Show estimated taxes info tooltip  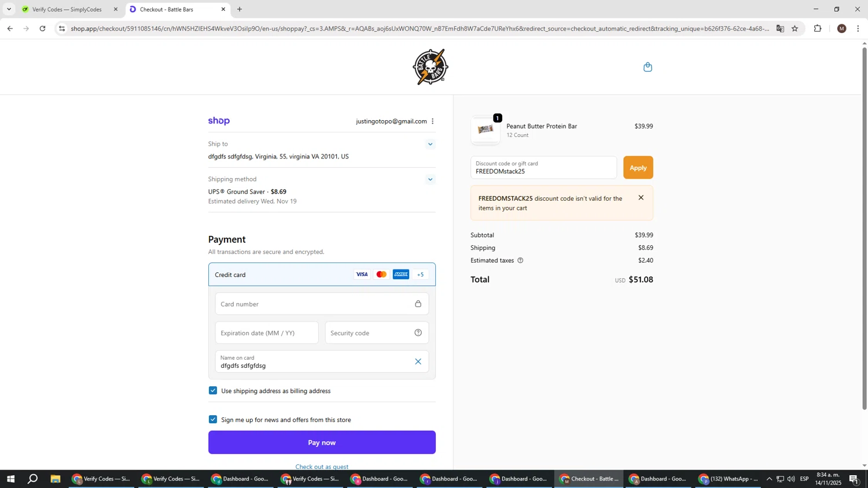(x=520, y=261)
